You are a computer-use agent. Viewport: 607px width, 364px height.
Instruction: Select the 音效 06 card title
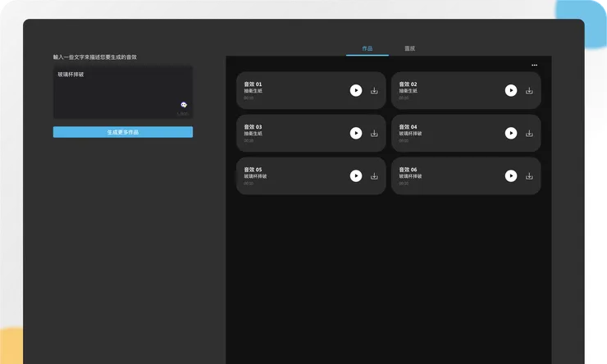click(x=408, y=170)
